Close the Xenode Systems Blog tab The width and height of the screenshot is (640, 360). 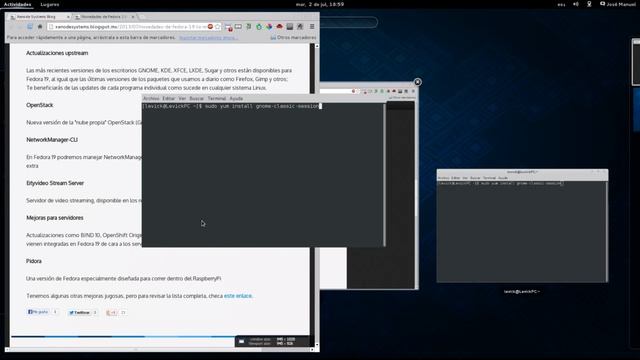(x=68, y=17)
